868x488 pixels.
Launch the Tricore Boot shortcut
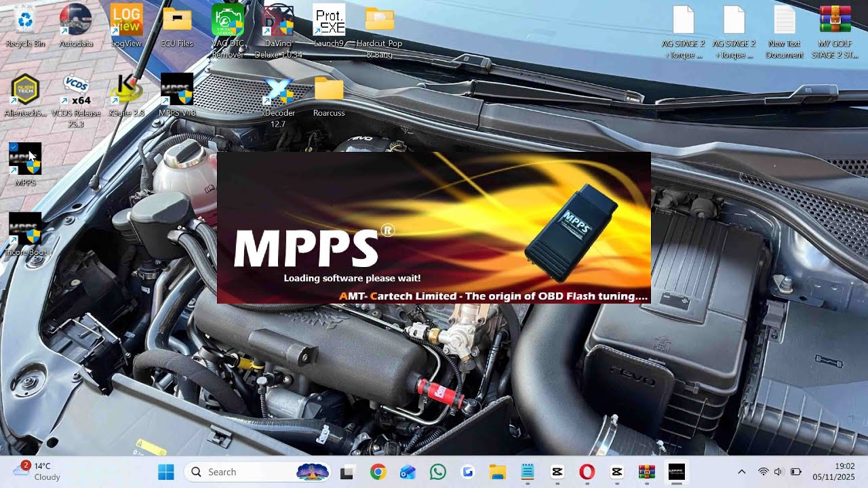click(x=25, y=235)
